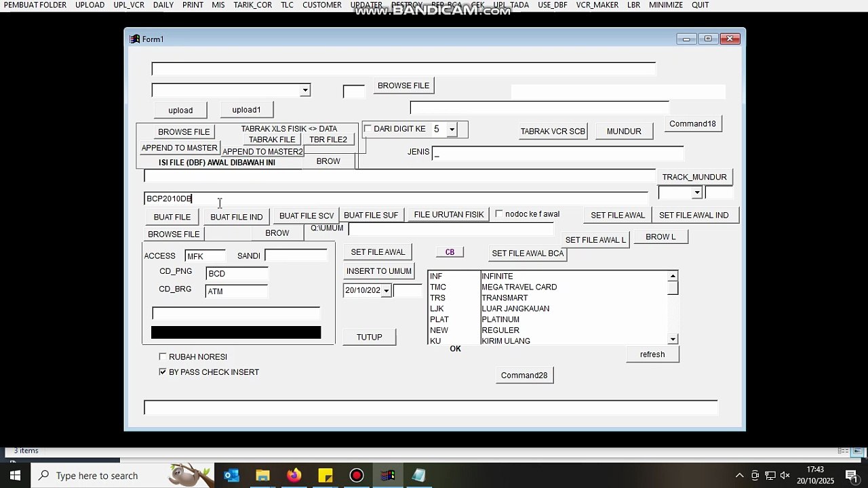The width and height of the screenshot is (868, 488).
Task: Open the TARIK_COR menu
Action: tap(253, 5)
